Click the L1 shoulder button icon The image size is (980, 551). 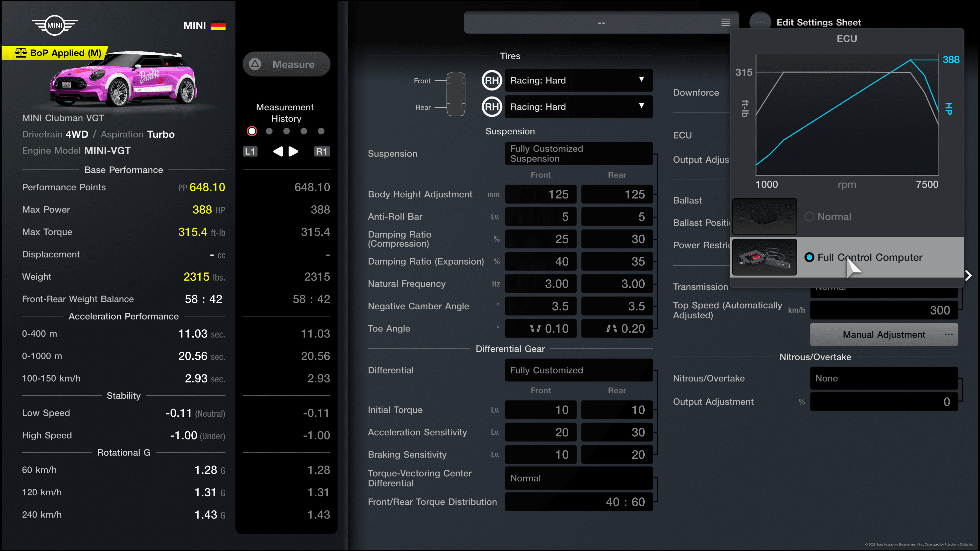[x=250, y=151]
